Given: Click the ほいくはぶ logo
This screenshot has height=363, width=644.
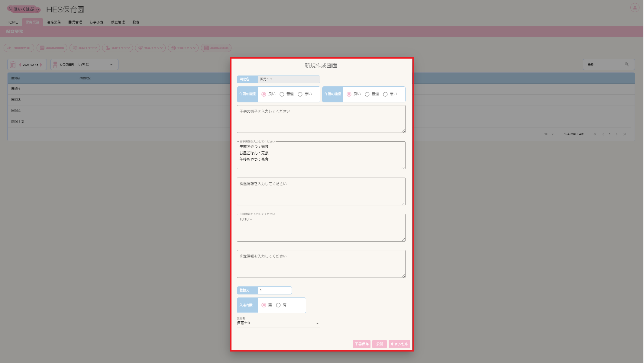Looking at the screenshot, I should click(24, 9).
